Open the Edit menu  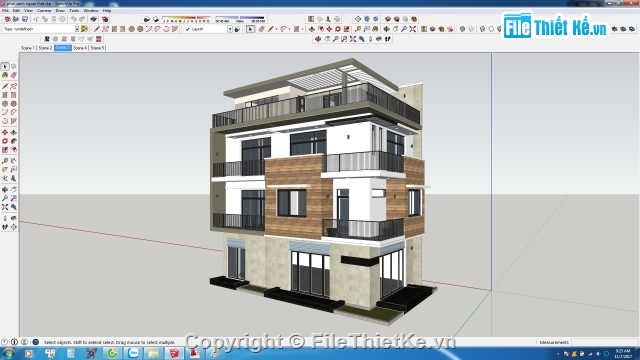click(x=16, y=11)
